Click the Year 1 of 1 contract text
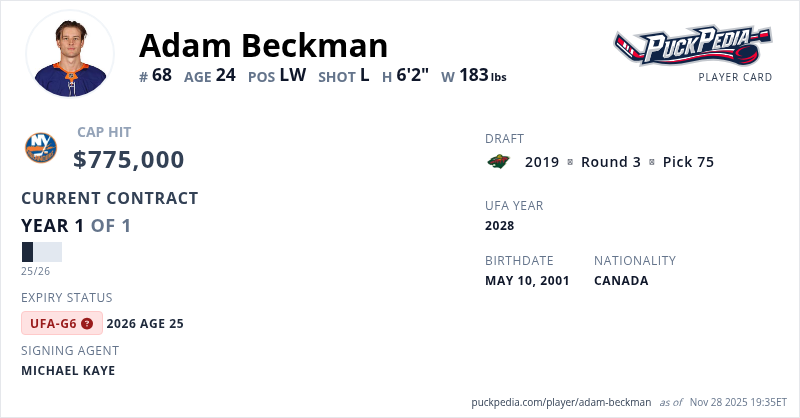This screenshot has height=418, width=800. point(76,225)
